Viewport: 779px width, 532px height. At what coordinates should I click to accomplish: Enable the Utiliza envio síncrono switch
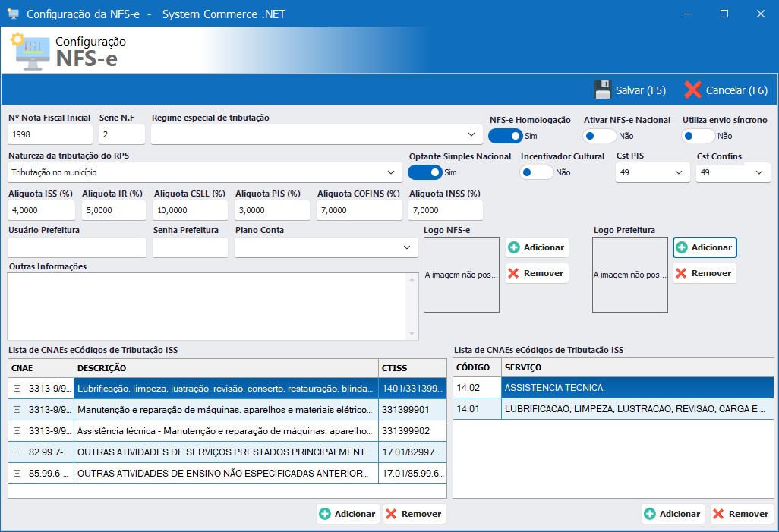[696, 134]
